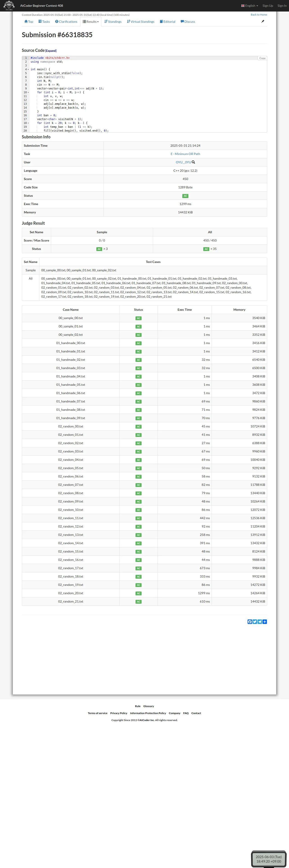Share the submission via Telegram
The image size is (289, 868).
pos(260,622)
